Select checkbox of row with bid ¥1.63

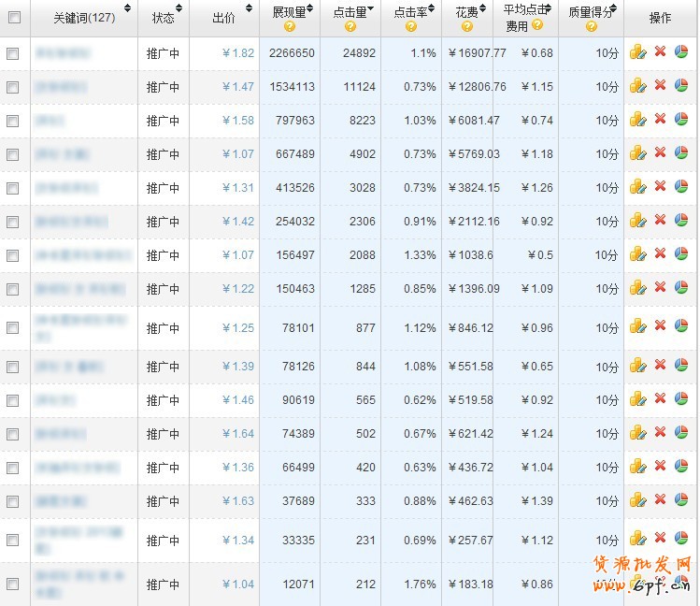(13, 501)
